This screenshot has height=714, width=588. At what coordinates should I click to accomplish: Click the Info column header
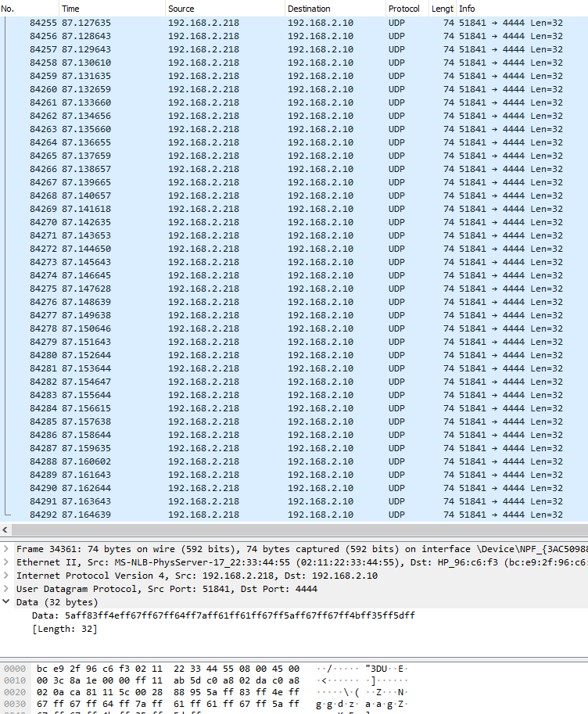[516, 9]
